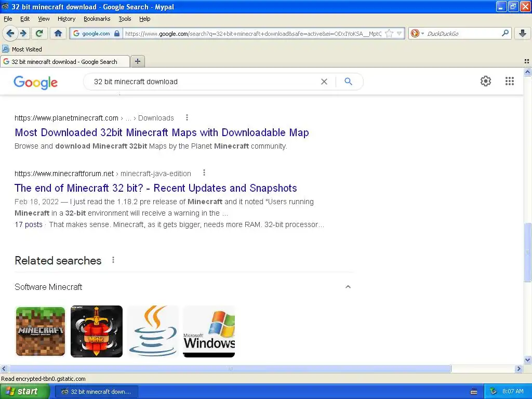Open the Tools menu

tap(125, 19)
